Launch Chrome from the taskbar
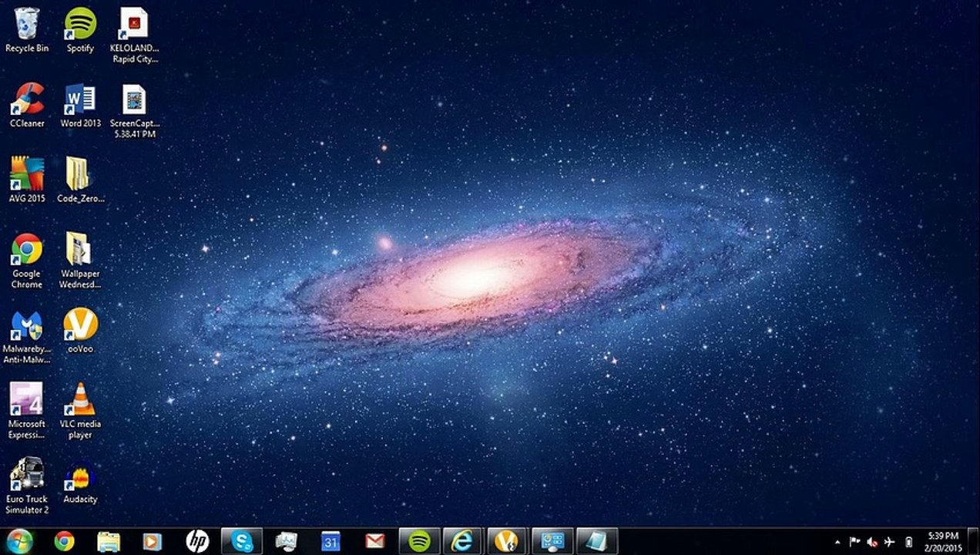The width and height of the screenshot is (980, 555). [64, 542]
